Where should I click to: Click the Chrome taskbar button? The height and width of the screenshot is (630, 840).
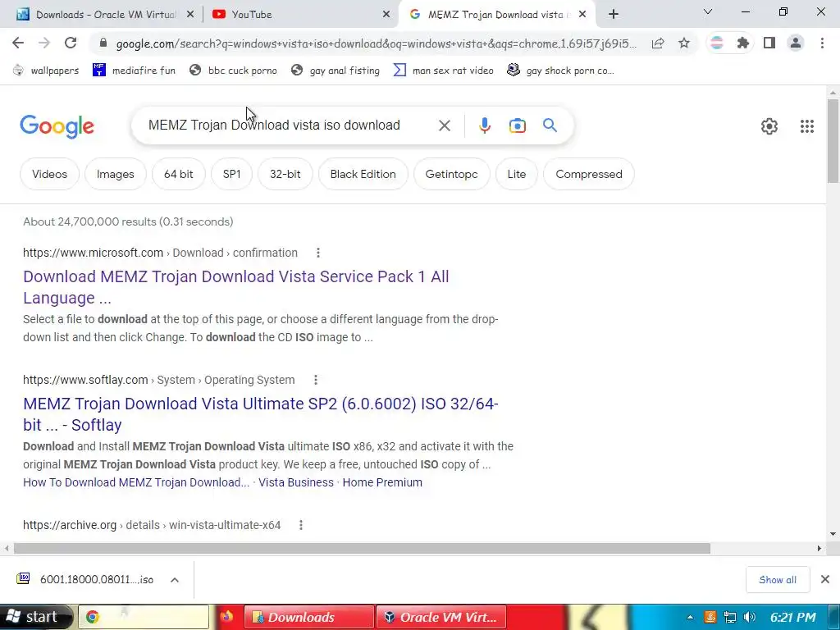pos(144,617)
